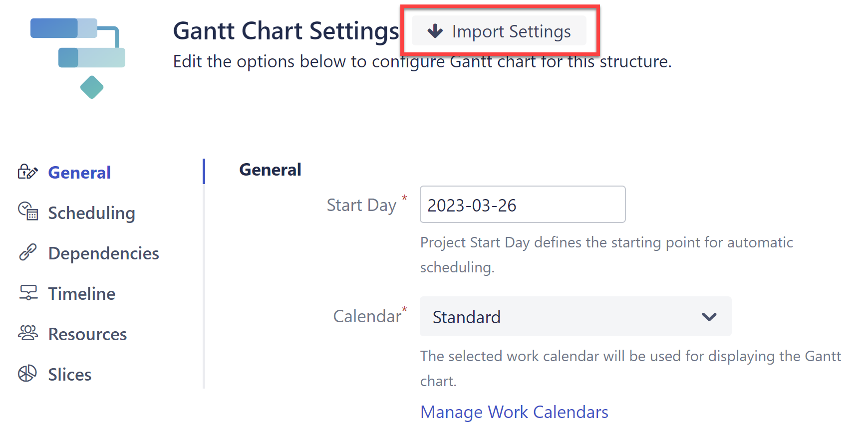The image size is (868, 428).
Task: Click the General padlock-and-pencil icon
Action: (x=28, y=172)
